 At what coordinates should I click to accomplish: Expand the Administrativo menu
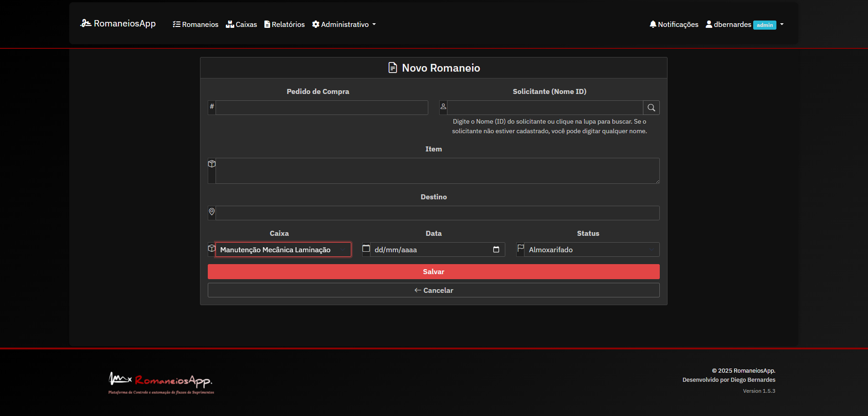[344, 24]
